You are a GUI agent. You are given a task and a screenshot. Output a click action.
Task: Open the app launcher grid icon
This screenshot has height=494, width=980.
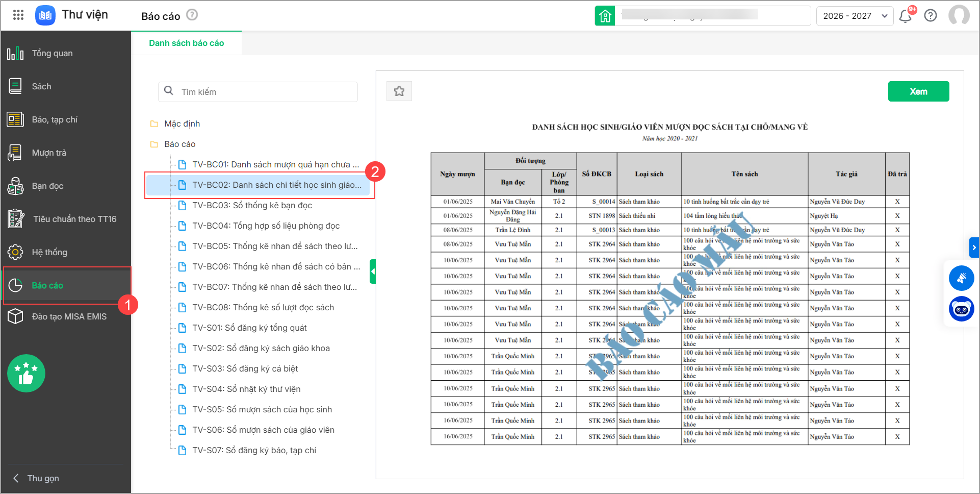[18, 15]
